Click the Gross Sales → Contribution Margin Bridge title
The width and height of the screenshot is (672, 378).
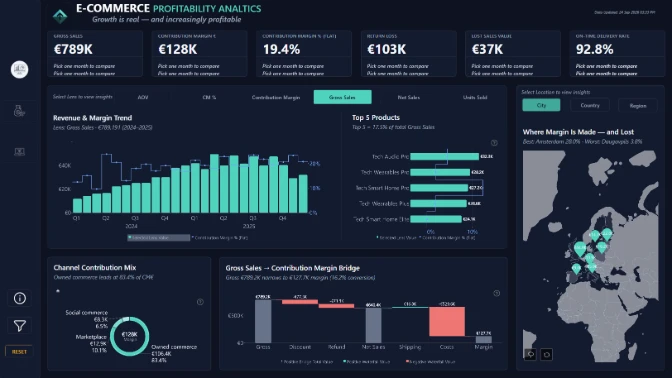click(293, 268)
